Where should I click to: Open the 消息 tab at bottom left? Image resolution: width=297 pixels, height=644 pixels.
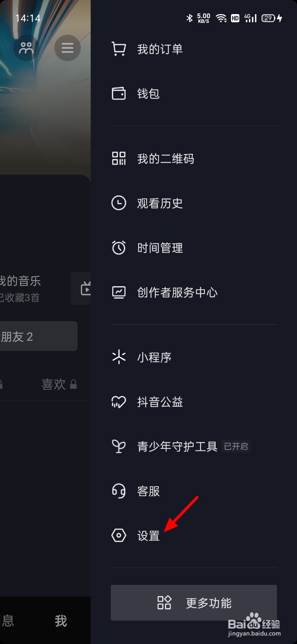pyautogui.click(x=8, y=621)
